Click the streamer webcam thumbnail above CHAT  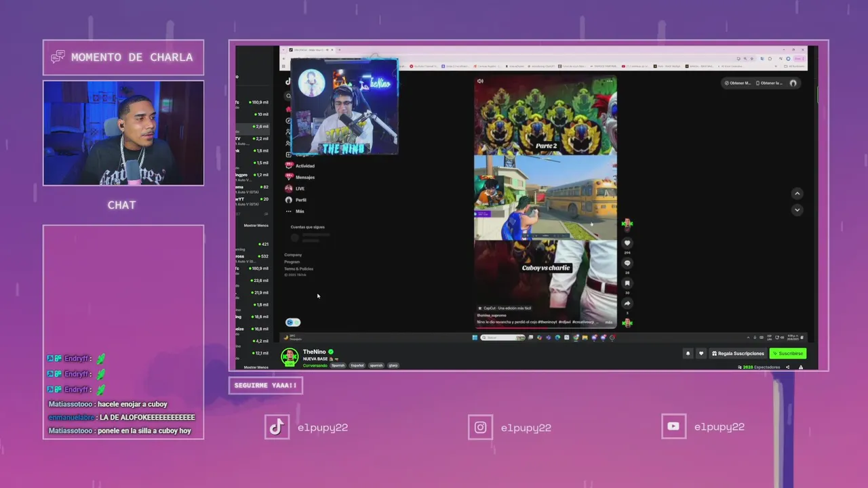[x=123, y=133]
